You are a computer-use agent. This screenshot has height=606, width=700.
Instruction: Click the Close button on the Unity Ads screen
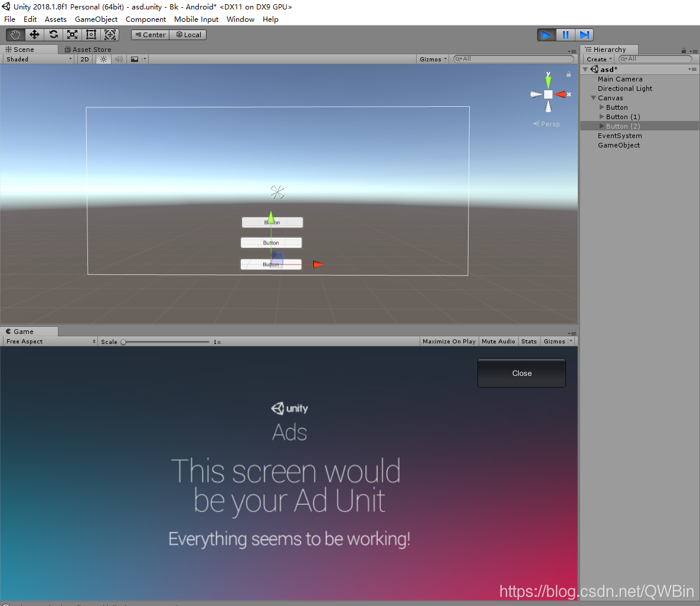point(521,373)
